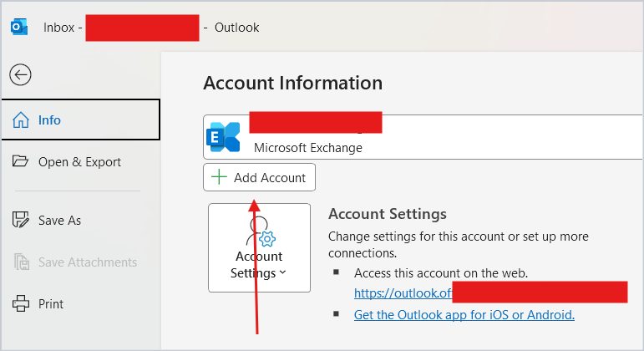Expand the Account Settings button chevron

pyautogui.click(x=282, y=273)
